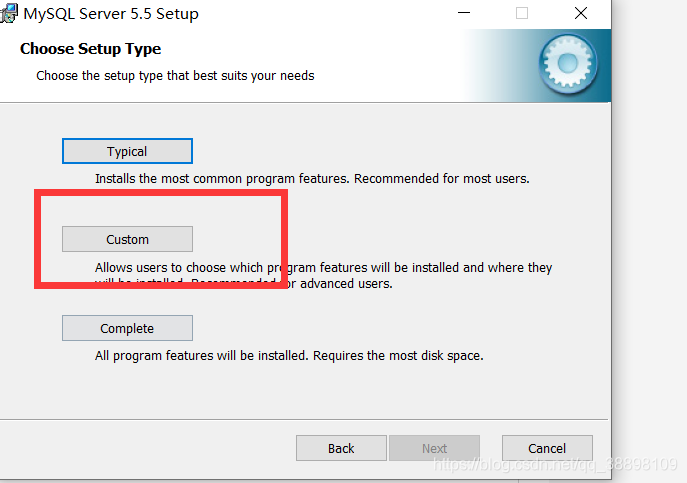Close the MySQL Server 5.5 Setup window
This screenshot has height=483, width=687.
click(x=581, y=13)
